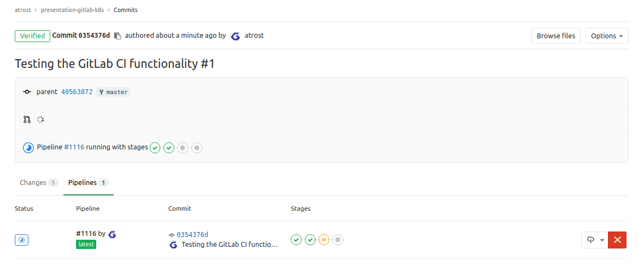Click the running status badge in Status column
644x272 pixels.
coord(21,240)
